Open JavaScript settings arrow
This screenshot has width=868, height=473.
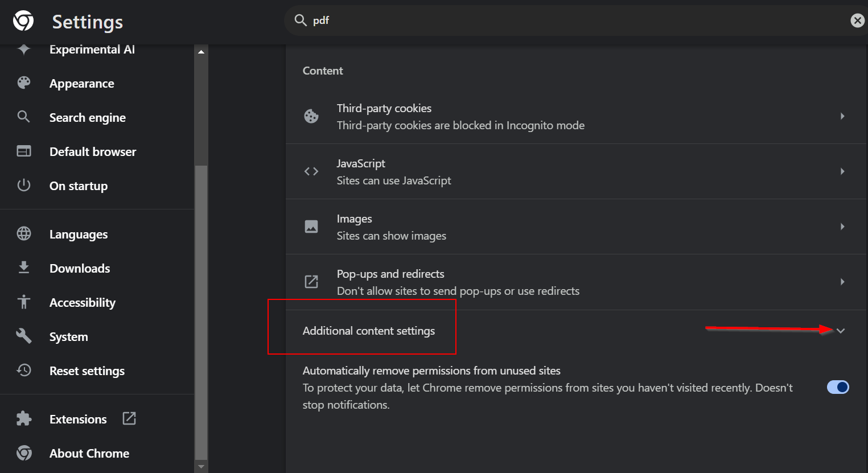click(x=842, y=171)
